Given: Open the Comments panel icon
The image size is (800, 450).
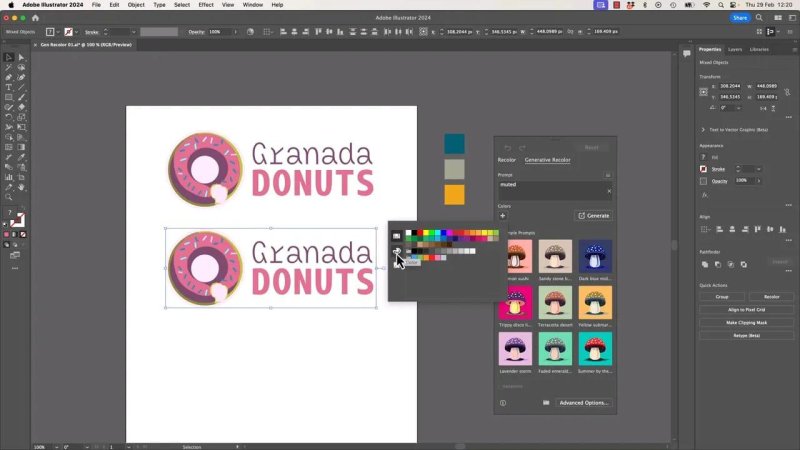Looking at the screenshot, I should 687,54.
